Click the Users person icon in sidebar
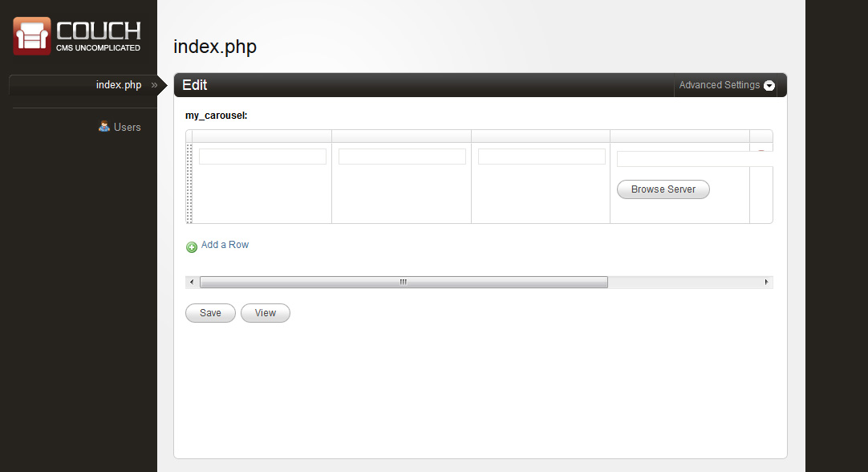 pos(104,126)
